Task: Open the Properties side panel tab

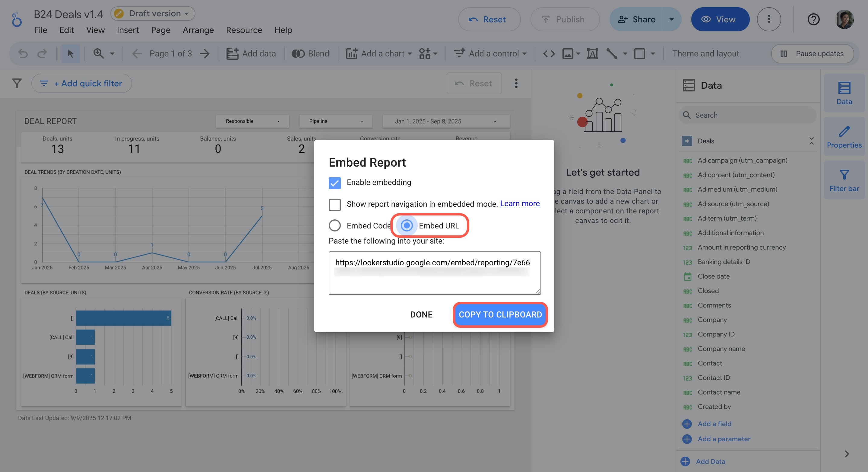Action: tap(844, 136)
